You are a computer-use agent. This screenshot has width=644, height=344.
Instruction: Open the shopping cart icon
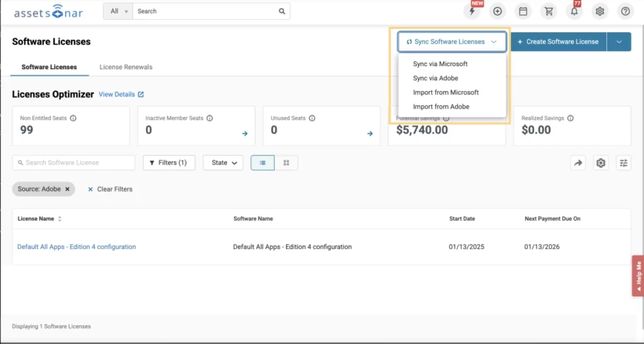point(548,11)
